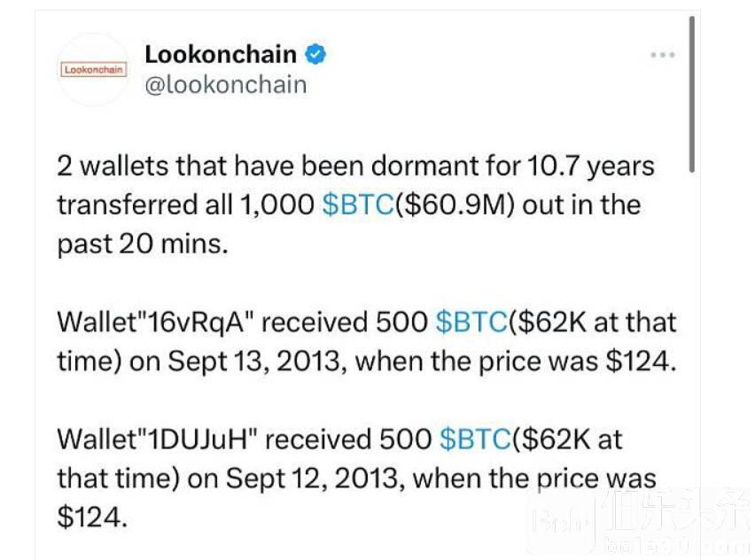Click the $BTC cashtag in the 16vRqA paragraph
This screenshot has height=560, width=755.
471,323
